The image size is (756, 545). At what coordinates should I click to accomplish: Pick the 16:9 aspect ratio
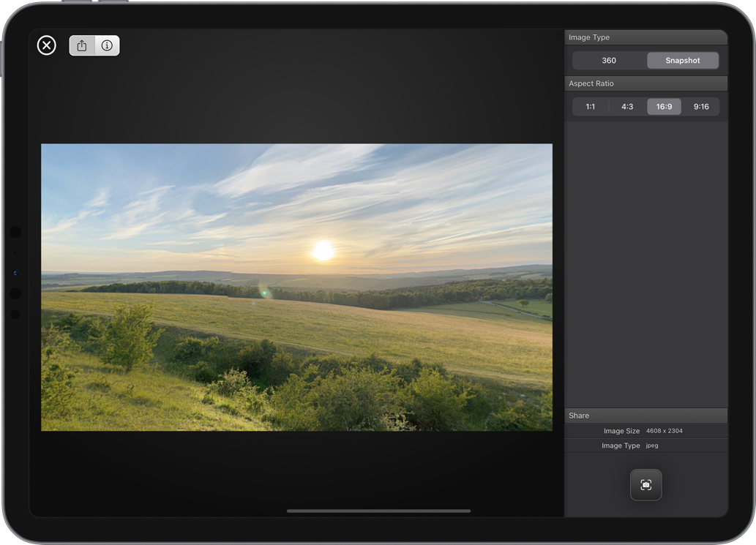point(664,107)
